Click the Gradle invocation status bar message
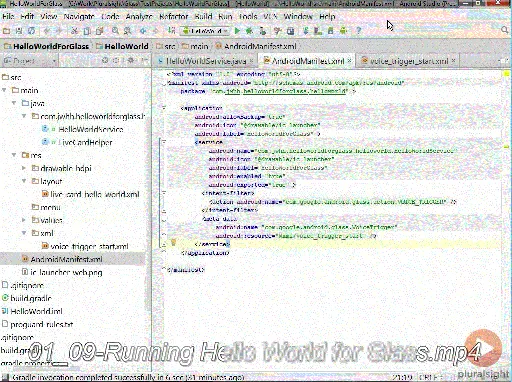 point(128,377)
